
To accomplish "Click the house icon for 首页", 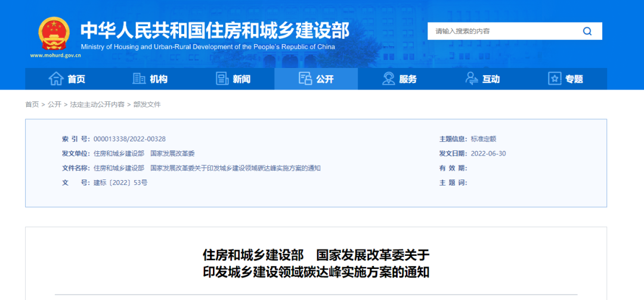I will [x=56, y=79].
